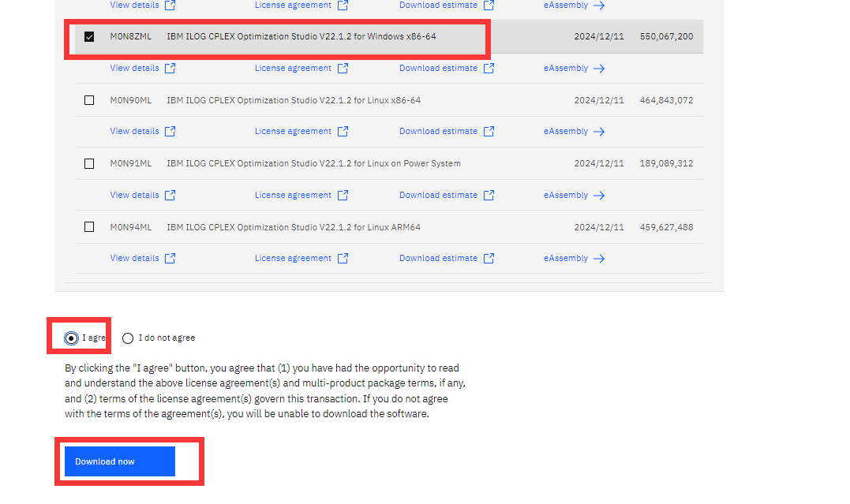Click the "By clicking the I agree button" paragraph
The image size is (850, 504).
265,390
